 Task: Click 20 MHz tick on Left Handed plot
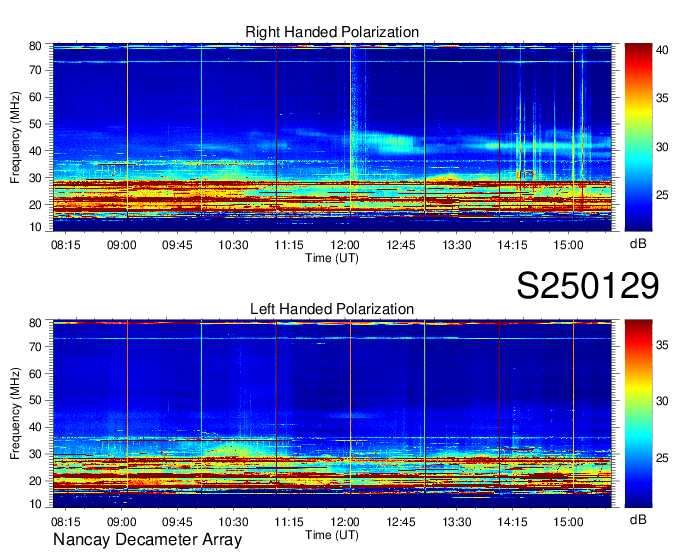(35, 481)
